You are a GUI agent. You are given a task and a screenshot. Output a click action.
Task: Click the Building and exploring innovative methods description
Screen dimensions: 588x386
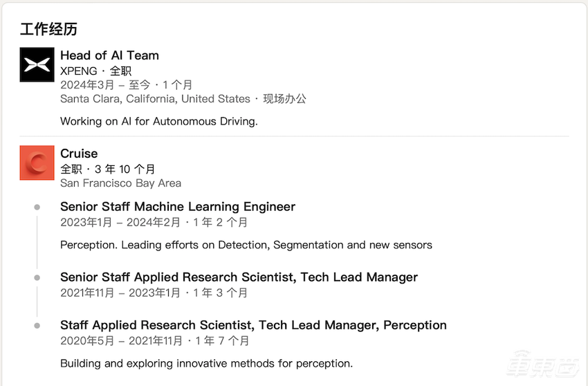(x=206, y=363)
